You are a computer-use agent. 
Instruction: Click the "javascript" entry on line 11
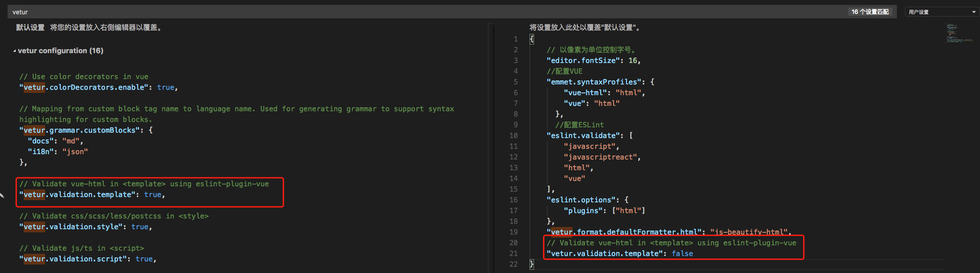[x=591, y=147]
